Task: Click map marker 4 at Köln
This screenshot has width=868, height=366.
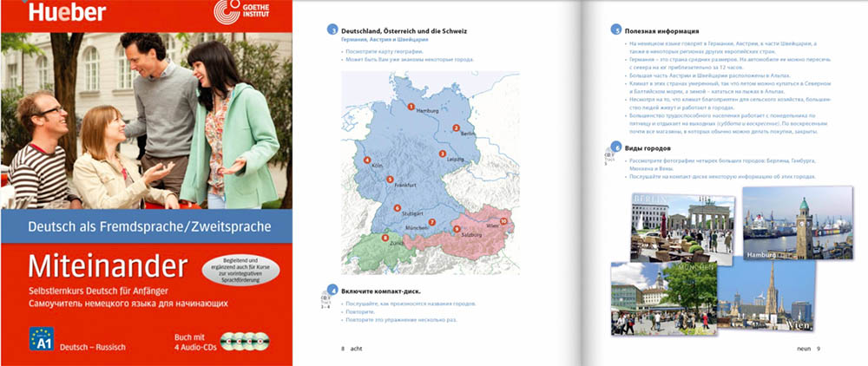Action: pos(367,160)
